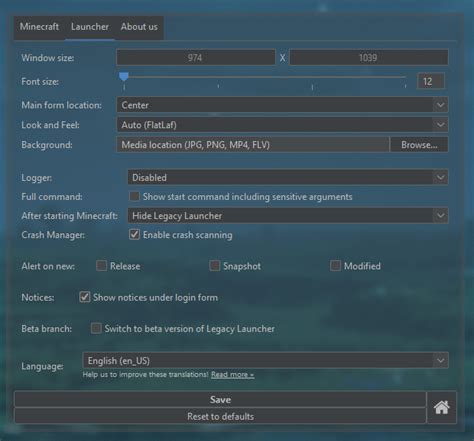Follow the Read more translations link
The width and height of the screenshot is (474, 441).
233,375
